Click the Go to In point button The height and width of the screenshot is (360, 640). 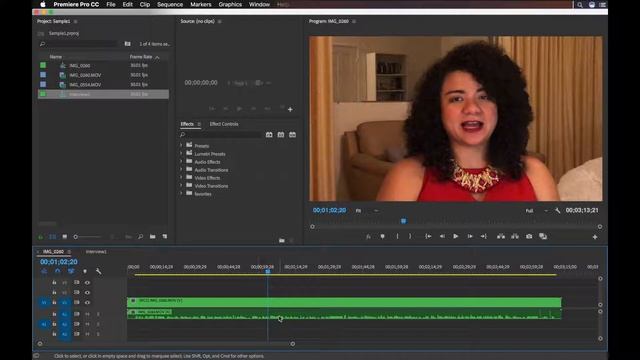coord(428,236)
